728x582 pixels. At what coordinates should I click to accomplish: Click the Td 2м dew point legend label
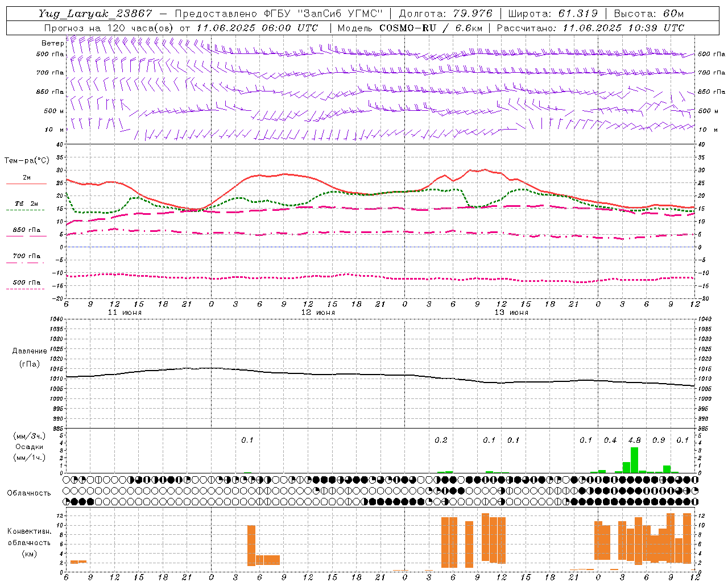[27, 203]
